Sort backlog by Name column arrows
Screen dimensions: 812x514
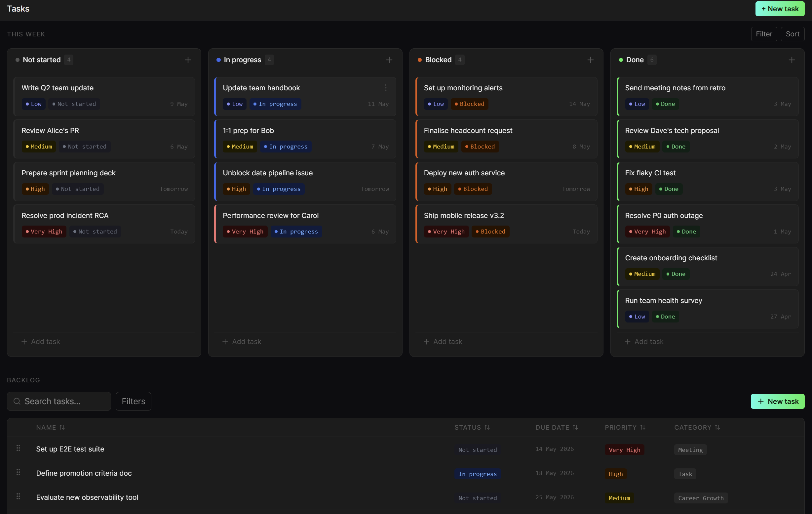62,427
